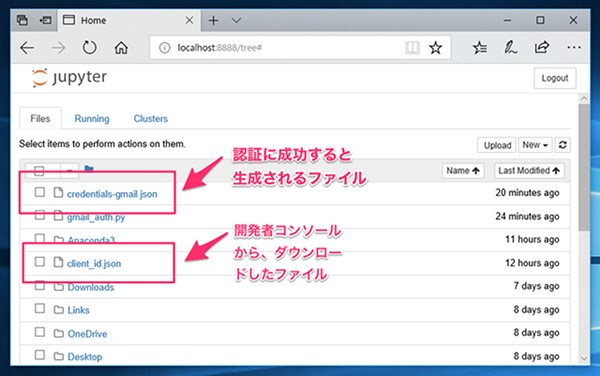Image resolution: width=600 pixels, height=376 pixels.
Task: Click file icon next to client_id.json
Action: [x=58, y=262]
